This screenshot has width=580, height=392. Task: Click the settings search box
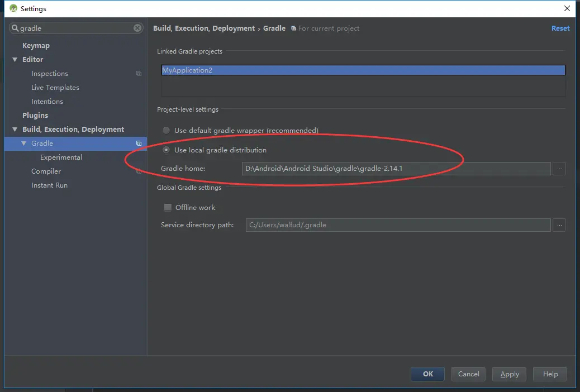coord(76,28)
